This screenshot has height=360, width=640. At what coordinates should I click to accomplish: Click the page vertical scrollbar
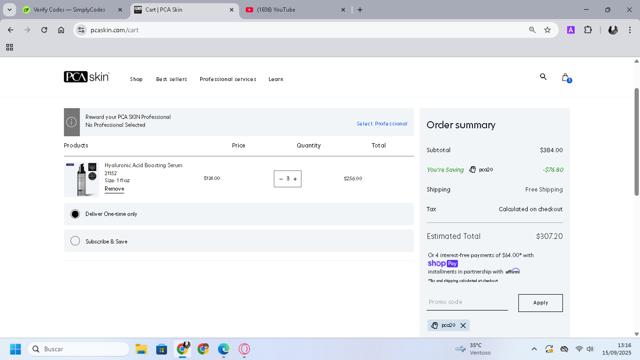[x=636, y=141]
